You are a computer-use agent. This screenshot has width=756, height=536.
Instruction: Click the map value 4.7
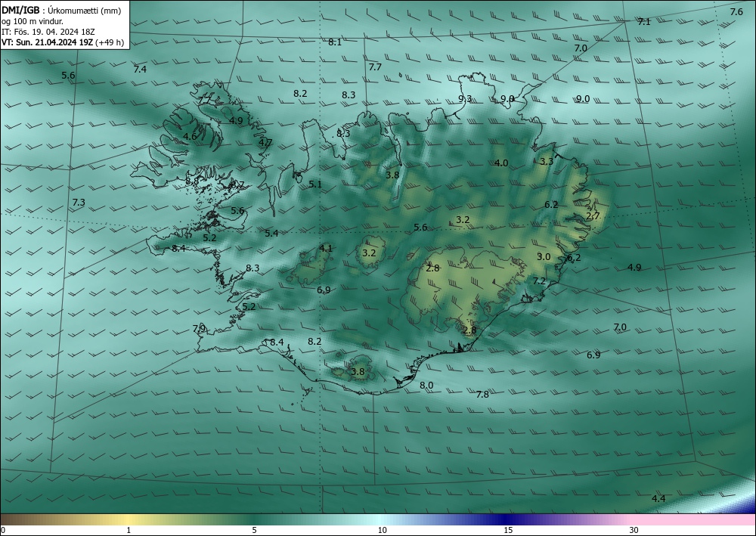point(265,143)
